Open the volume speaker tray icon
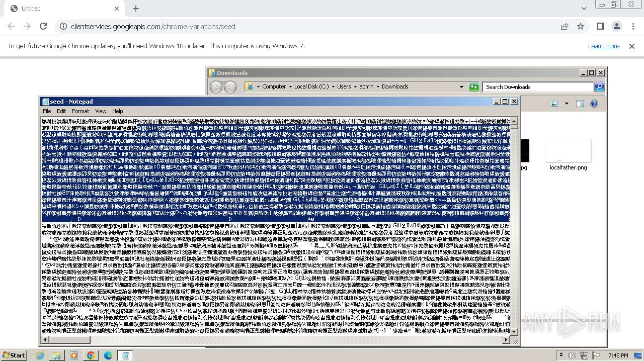Image resolution: width=644 pixels, height=362 pixels. [572, 355]
